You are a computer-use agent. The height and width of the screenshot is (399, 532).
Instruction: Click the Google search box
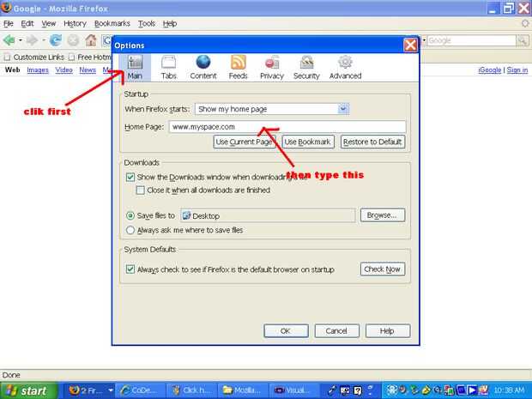[472, 40]
